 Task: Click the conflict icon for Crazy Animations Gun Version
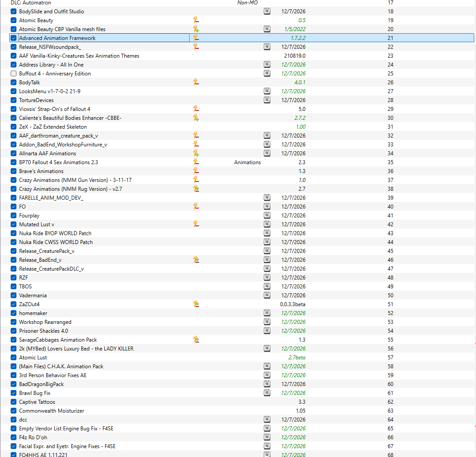coord(196,180)
